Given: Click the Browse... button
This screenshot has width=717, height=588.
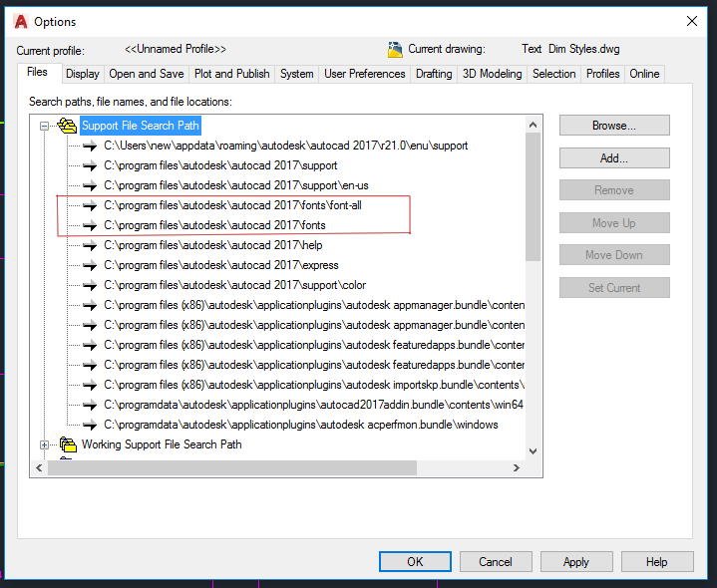Looking at the screenshot, I should (614, 126).
